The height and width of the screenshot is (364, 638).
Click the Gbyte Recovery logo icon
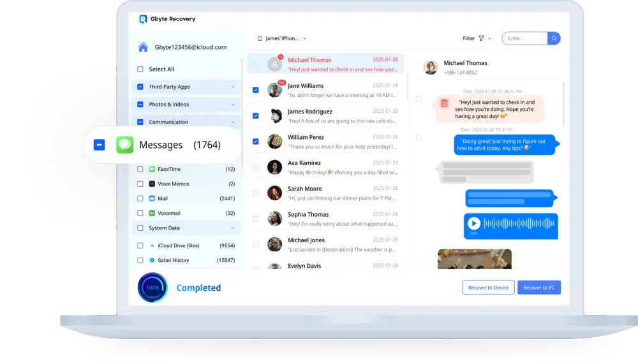coord(144,19)
